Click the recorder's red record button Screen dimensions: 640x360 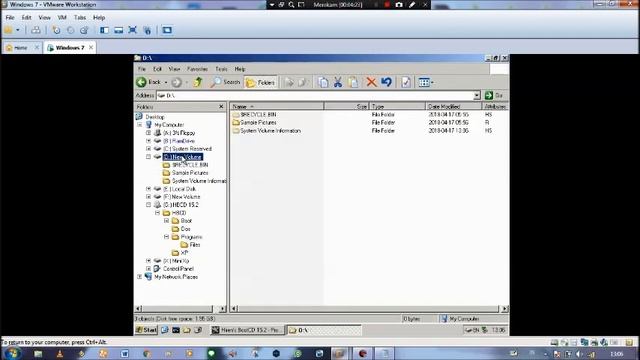pos(387,4)
